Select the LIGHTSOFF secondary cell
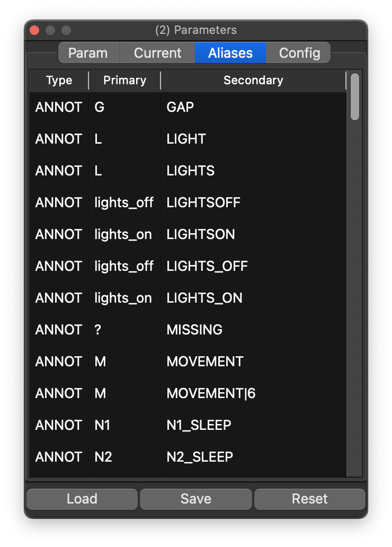 coord(203,202)
